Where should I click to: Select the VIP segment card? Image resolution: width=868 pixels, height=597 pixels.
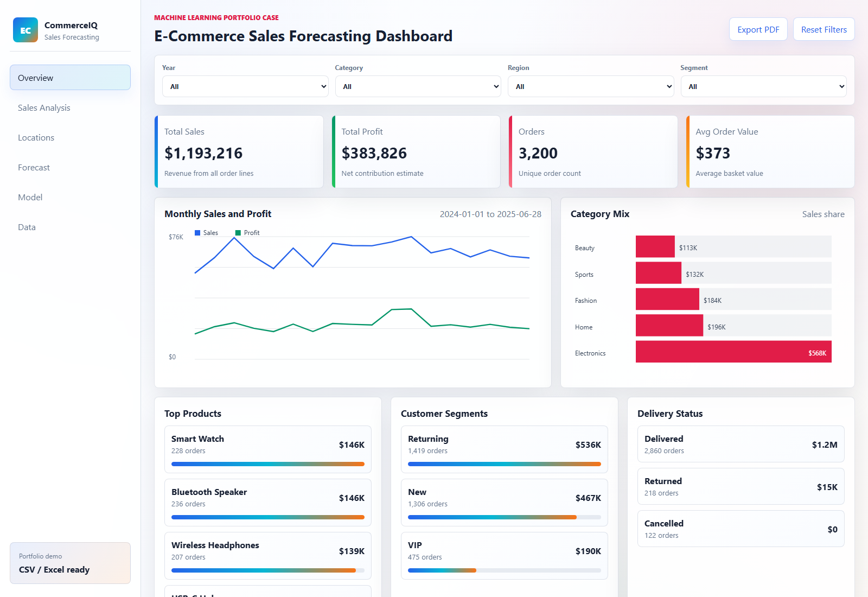tap(505, 556)
